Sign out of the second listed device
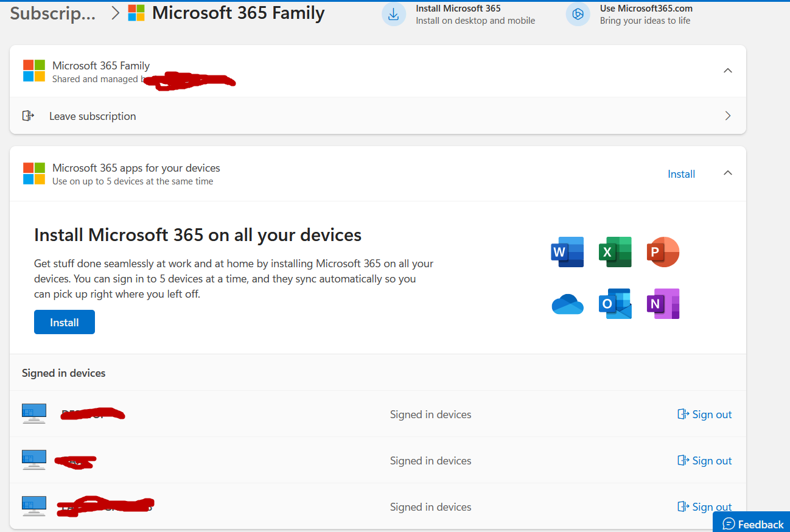790x532 pixels. [705, 461]
